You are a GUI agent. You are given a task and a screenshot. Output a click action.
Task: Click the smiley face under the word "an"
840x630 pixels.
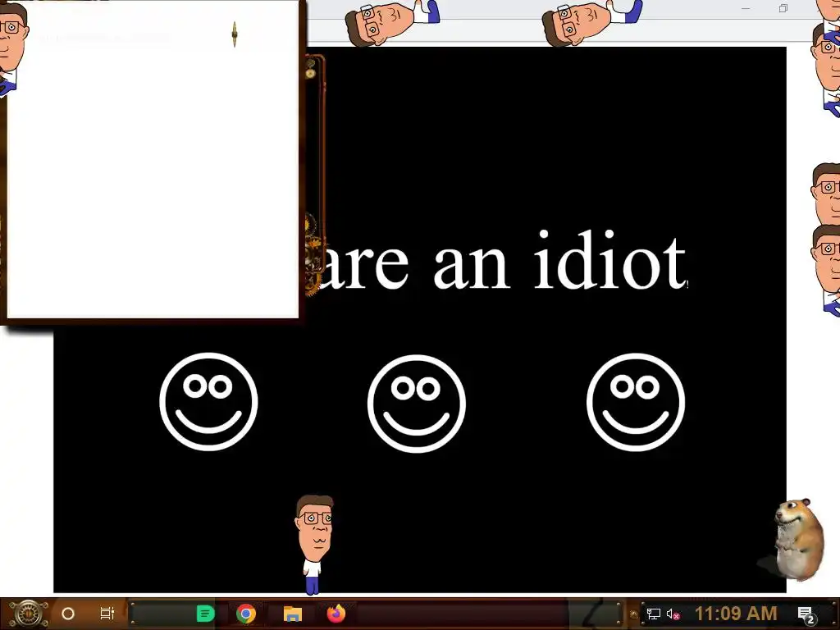tap(417, 404)
